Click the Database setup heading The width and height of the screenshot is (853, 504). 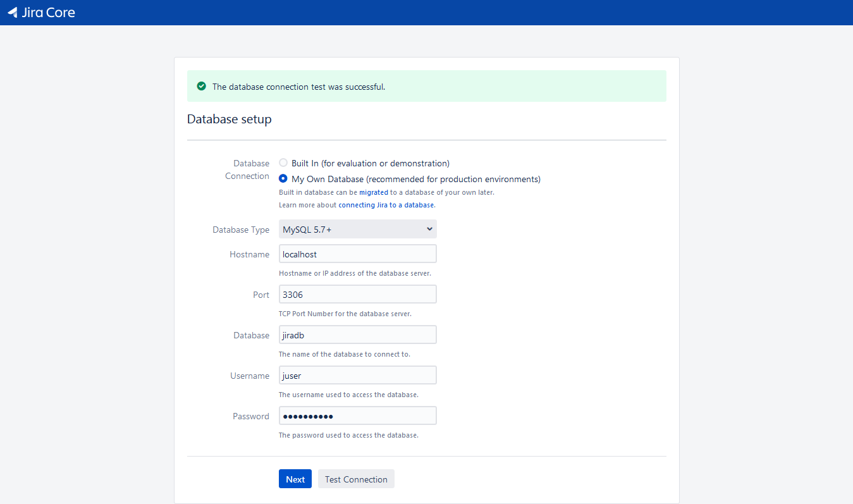tap(229, 119)
